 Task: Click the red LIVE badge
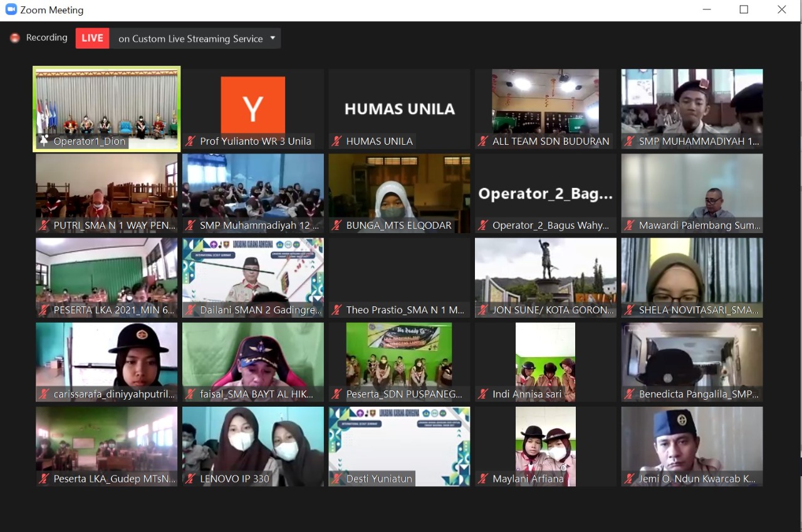pyautogui.click(x=92, y=38)
